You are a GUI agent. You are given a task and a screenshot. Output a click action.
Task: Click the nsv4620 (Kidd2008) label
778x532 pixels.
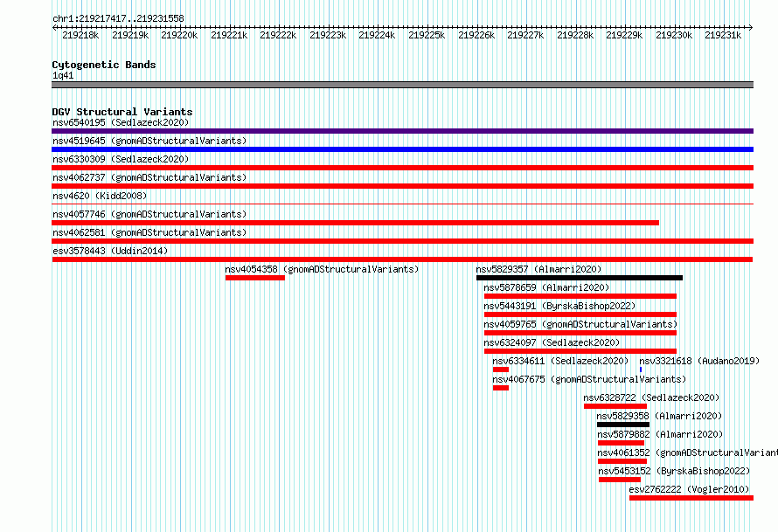[100, 196]
